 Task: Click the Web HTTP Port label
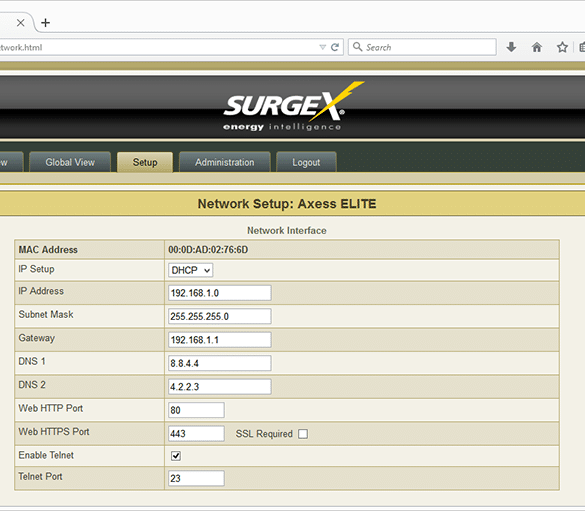(x=51, y=408)
